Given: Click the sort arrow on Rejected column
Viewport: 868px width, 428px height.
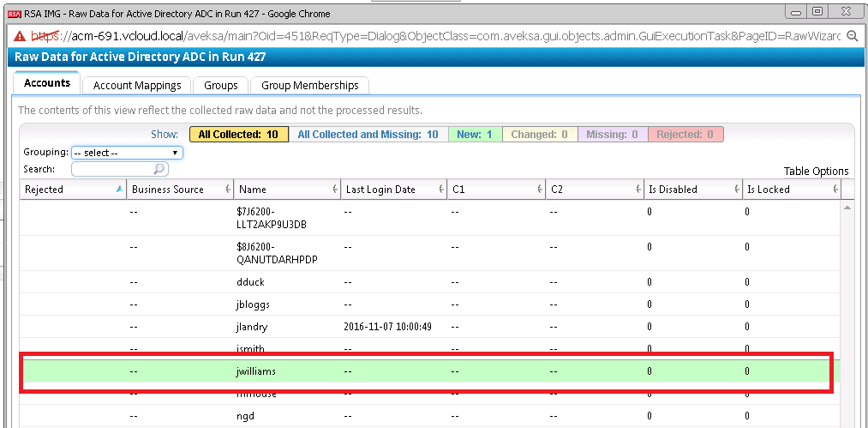Looking at the screenshot, I should pyautogui.click(x=118, y=189).
